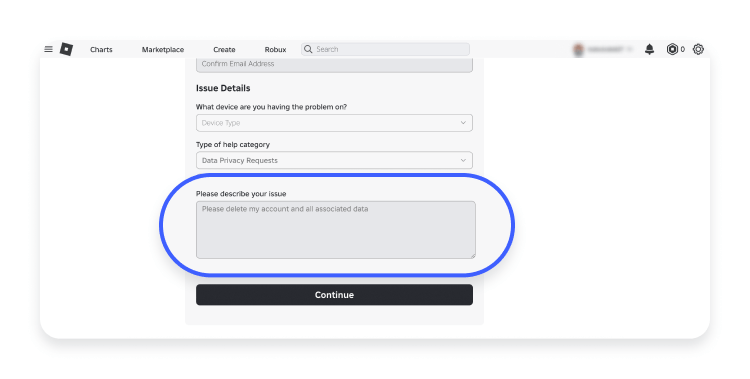
Task: Click the Roblox logo icon
Action: (66, 49)
